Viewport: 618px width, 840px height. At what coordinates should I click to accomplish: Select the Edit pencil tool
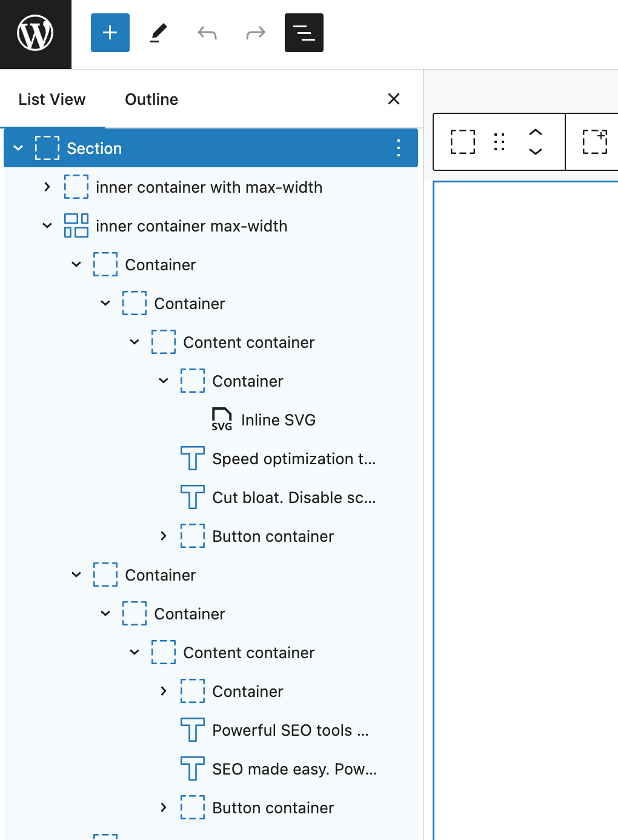[x=159, y=33]
